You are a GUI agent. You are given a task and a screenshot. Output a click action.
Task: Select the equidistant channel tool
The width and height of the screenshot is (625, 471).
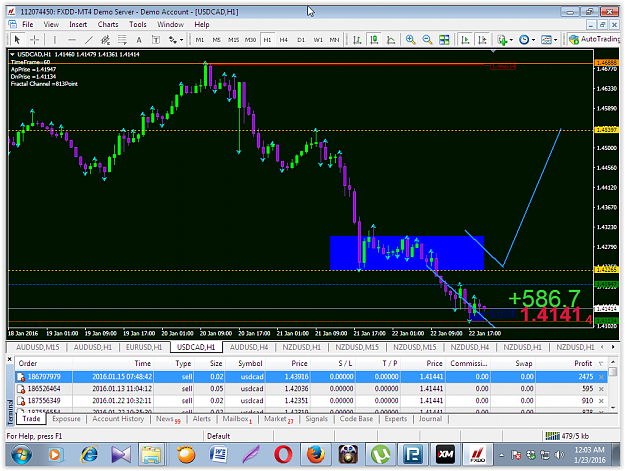pos(106,39)
